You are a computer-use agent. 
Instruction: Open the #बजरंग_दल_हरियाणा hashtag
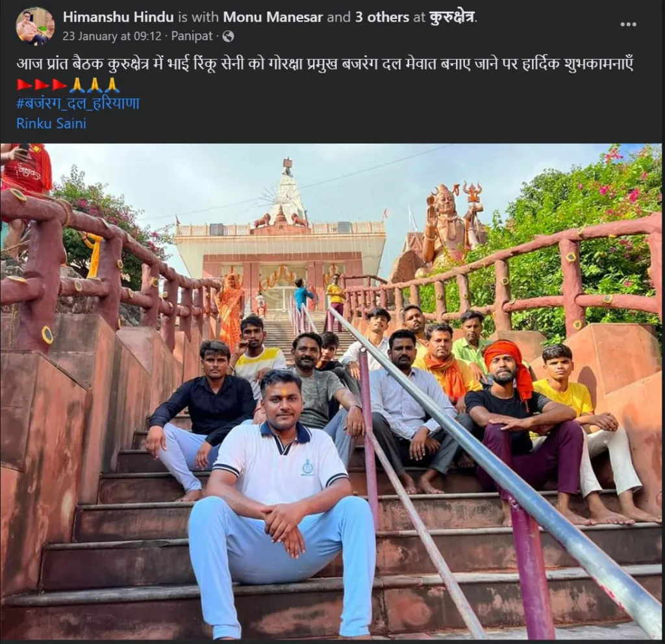point(78,104)
